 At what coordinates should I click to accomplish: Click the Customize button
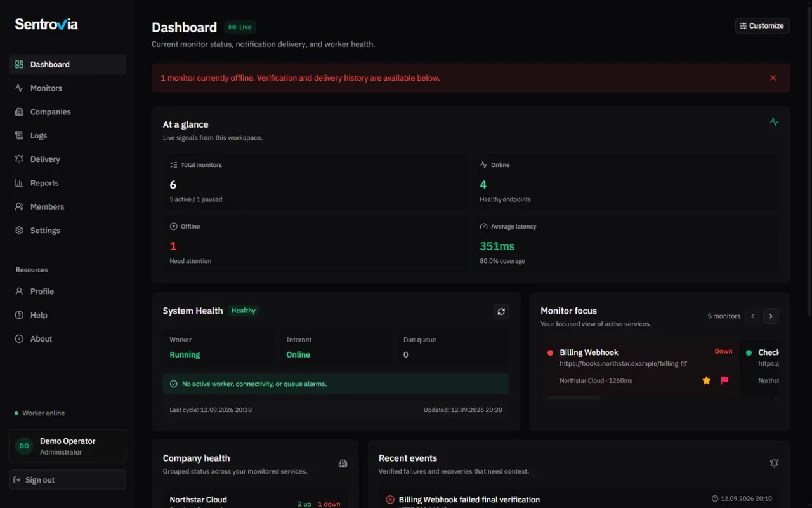(763, 26)
